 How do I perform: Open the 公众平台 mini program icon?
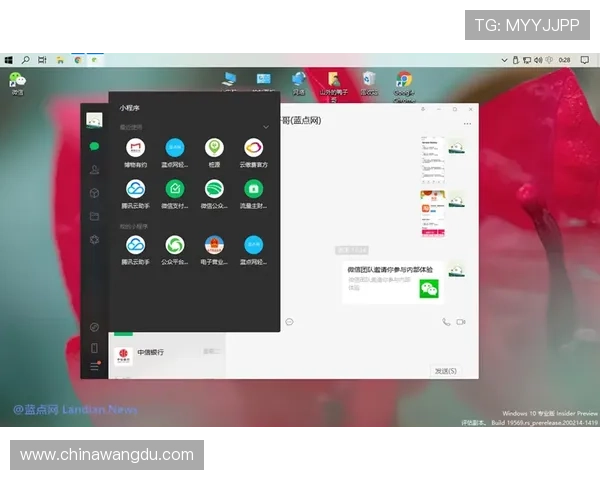pyautogui.click(x=175, y=245)
